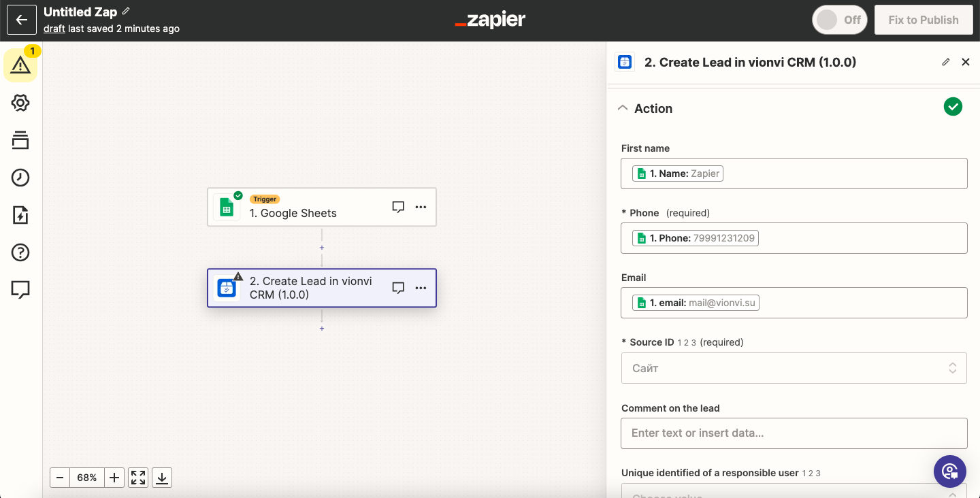
Task: Click the 68% zoom level
Action: pyautogui.click(x=87, y=478)
